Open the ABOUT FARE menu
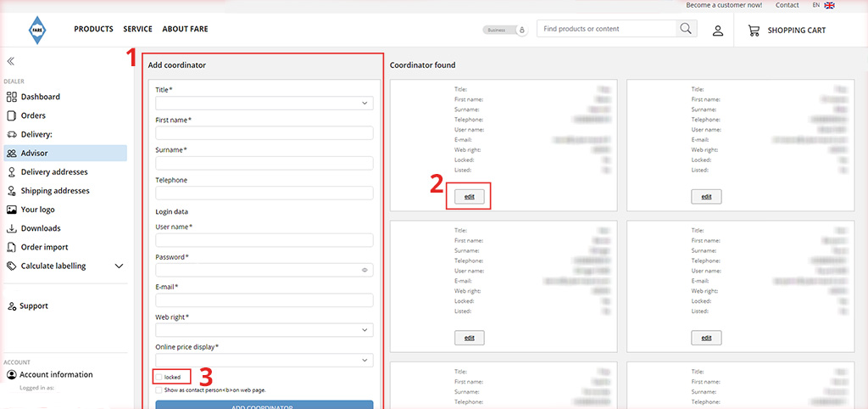 pyautogui.click(x=186, y=30)
